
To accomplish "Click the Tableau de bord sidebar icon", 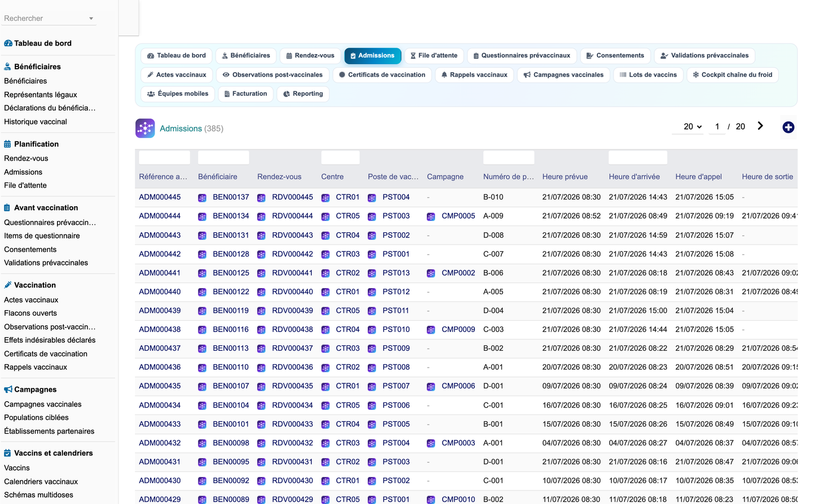I will 8,43.
